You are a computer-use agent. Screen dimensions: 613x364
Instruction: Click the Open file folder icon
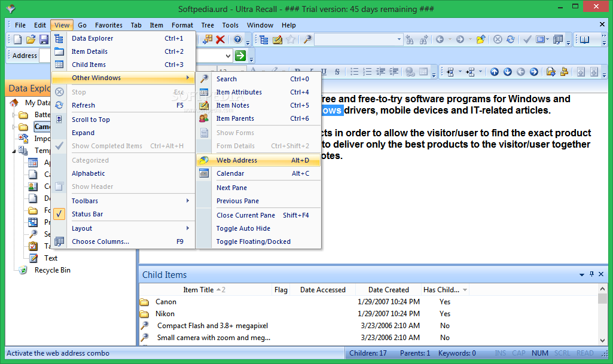tap(31, 39)
